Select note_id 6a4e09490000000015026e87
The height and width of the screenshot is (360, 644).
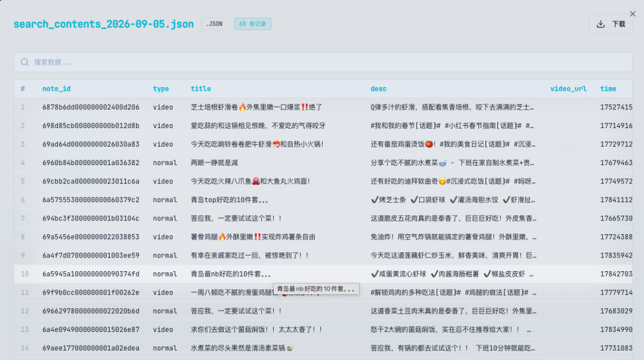91,329
